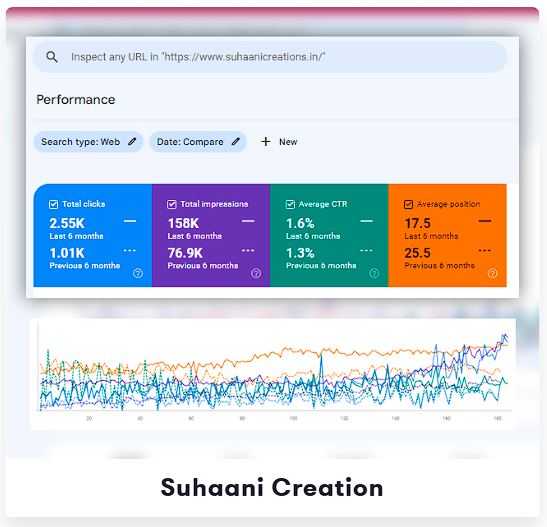Open help icon on Total clicks card
This screenshot has width=547, height=527.
(138, 273)
